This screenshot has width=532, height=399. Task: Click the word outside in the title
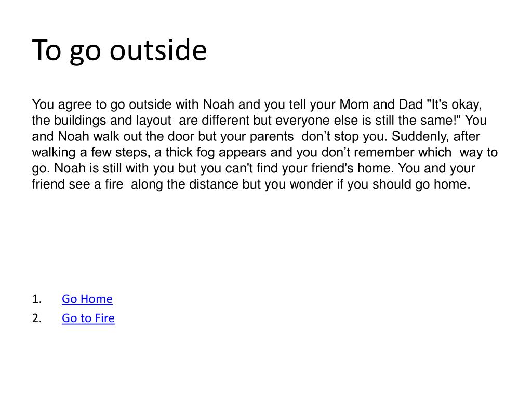(x=158, y=50)
